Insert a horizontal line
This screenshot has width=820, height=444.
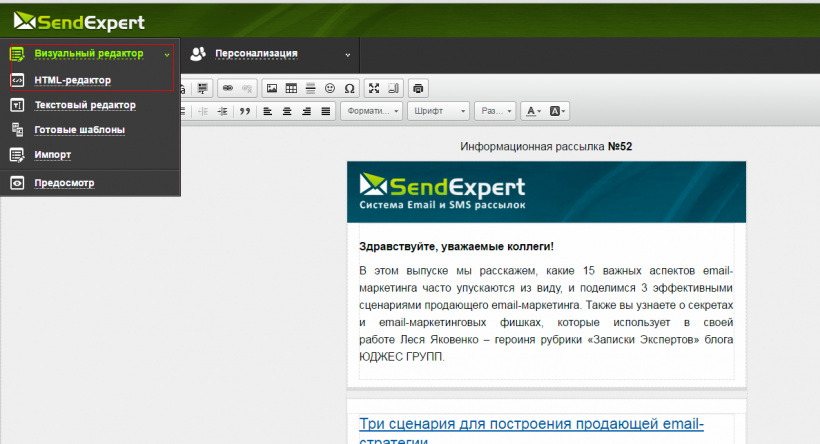(311, 88)
